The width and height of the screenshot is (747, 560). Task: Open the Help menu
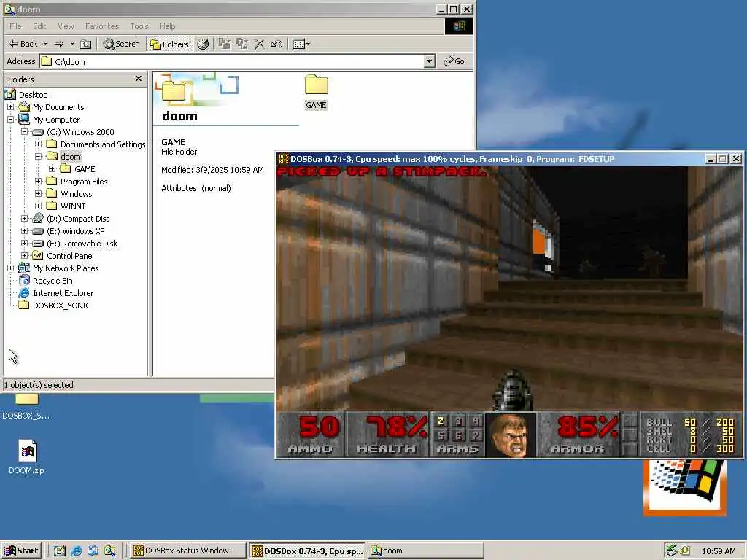(x=167, y=26)
